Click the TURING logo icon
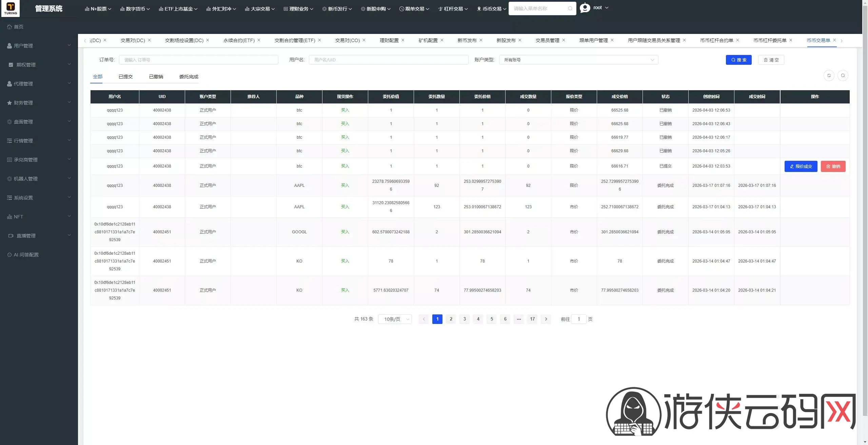The width and height of the screenshot is (868, 445). click(x=11, y=8)
